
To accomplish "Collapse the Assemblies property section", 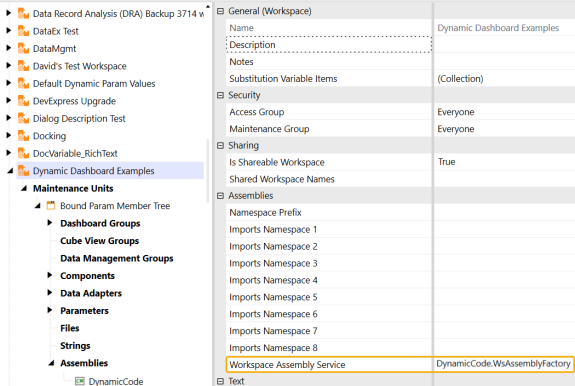I will tap(220, 196).
